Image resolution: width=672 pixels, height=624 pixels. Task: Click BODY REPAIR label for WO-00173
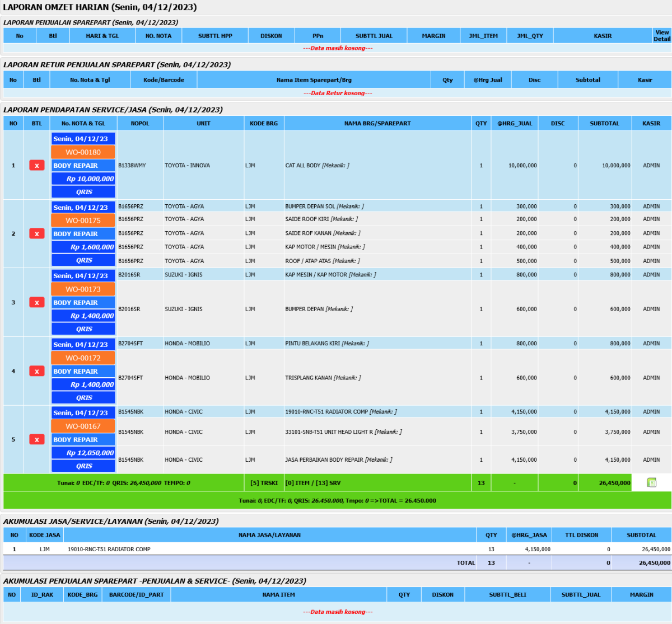83,303
